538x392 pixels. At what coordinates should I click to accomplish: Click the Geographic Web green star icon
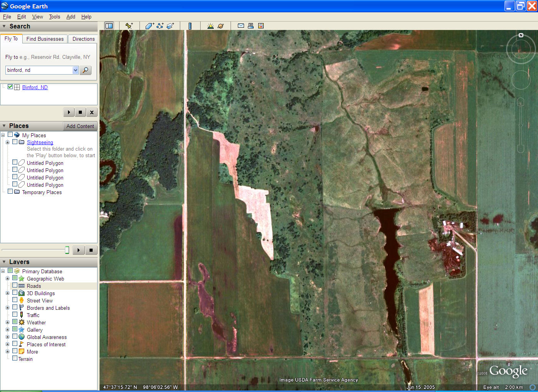(x=22, y=279)
